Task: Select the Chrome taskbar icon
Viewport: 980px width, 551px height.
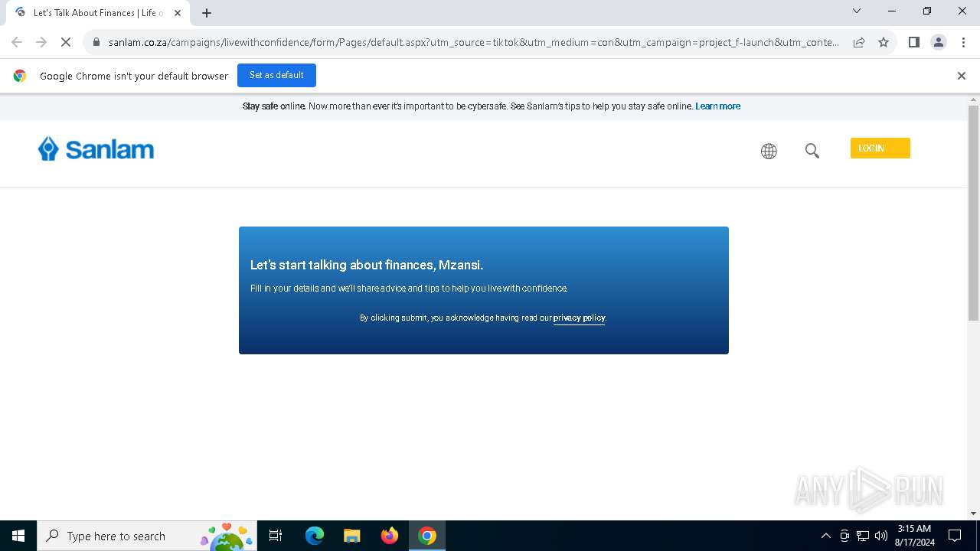Action: [427, 536]
